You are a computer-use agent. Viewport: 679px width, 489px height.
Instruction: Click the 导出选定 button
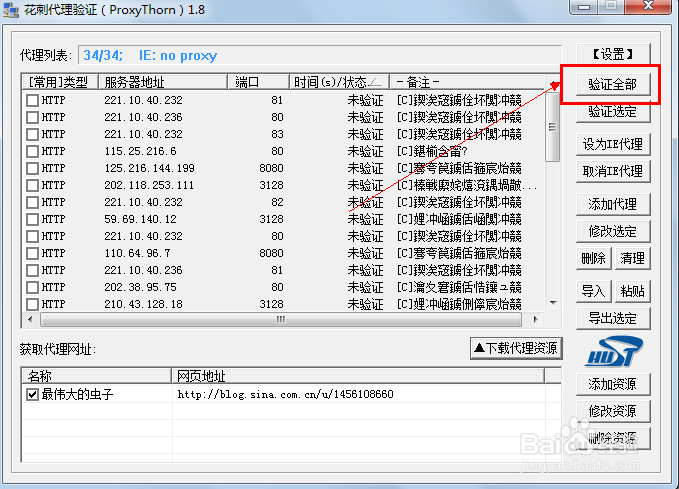coord(613,318)
